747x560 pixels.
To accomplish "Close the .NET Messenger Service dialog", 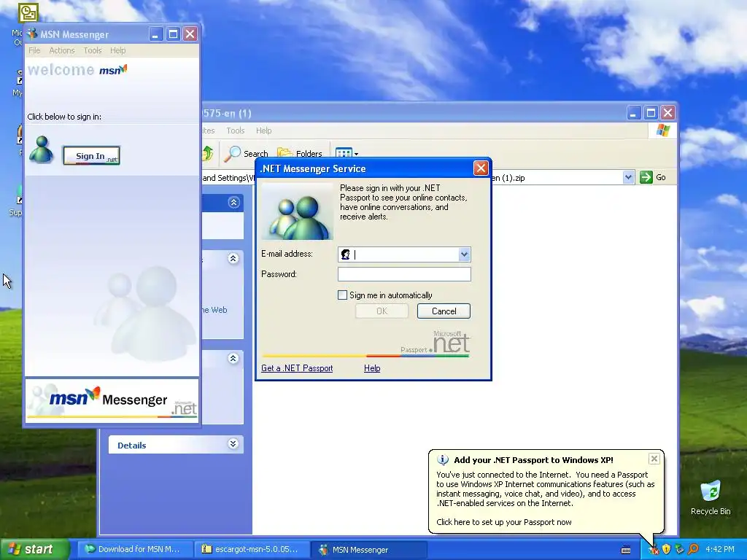I will point(481,168).
